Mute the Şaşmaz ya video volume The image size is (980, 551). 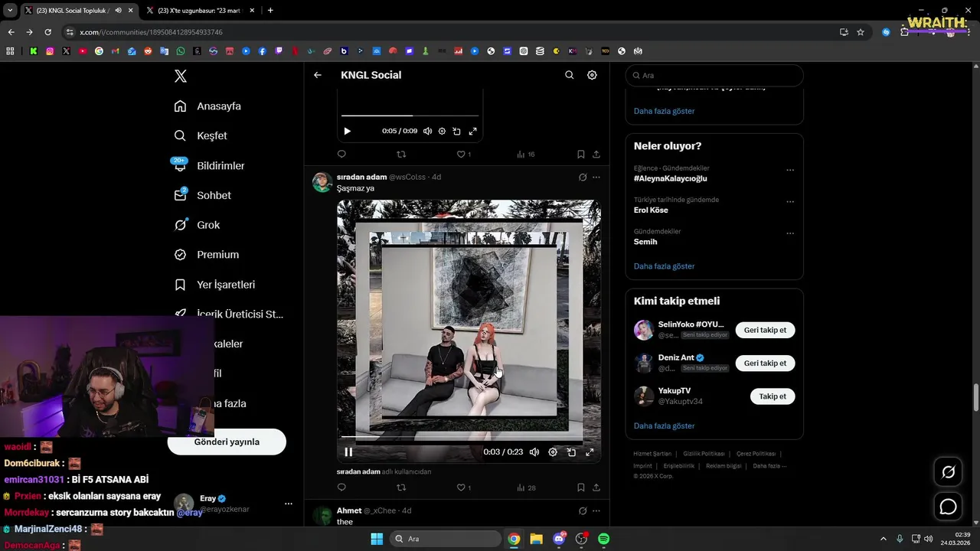coord(534,452)
